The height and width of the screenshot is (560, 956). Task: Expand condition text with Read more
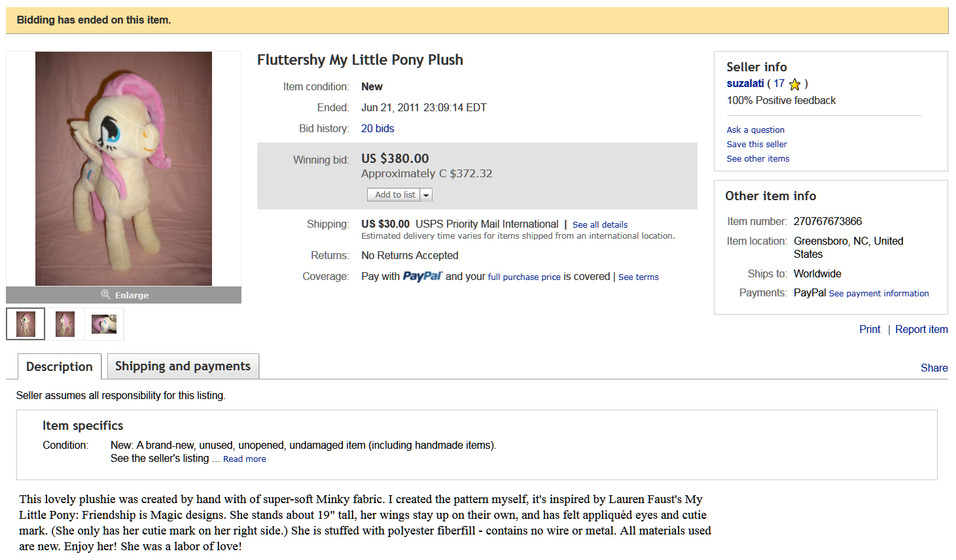[x=245, y=459]
